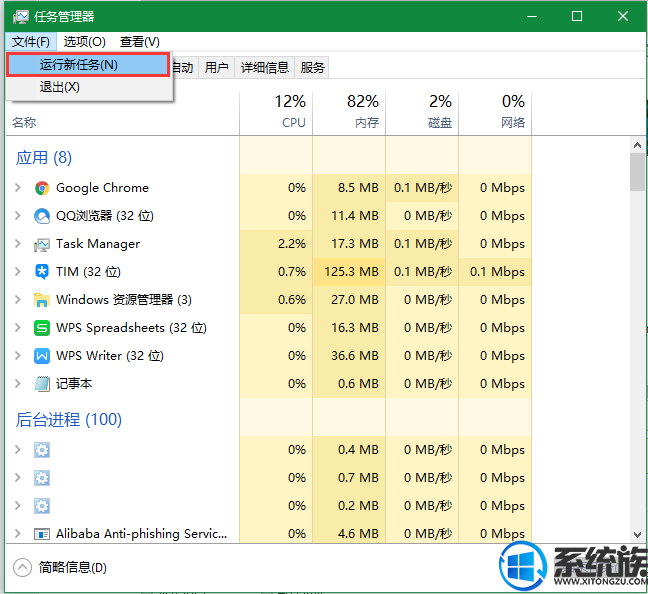Screen dimensions: 648x594
Task: Click the 应用 (8) group heading
Action: [44, 158]
